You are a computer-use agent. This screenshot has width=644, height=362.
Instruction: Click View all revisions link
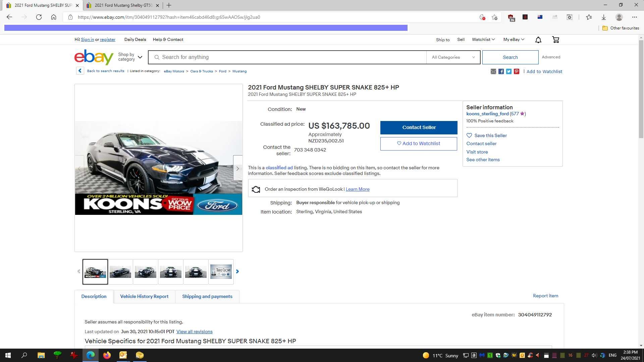click(195, 331)
